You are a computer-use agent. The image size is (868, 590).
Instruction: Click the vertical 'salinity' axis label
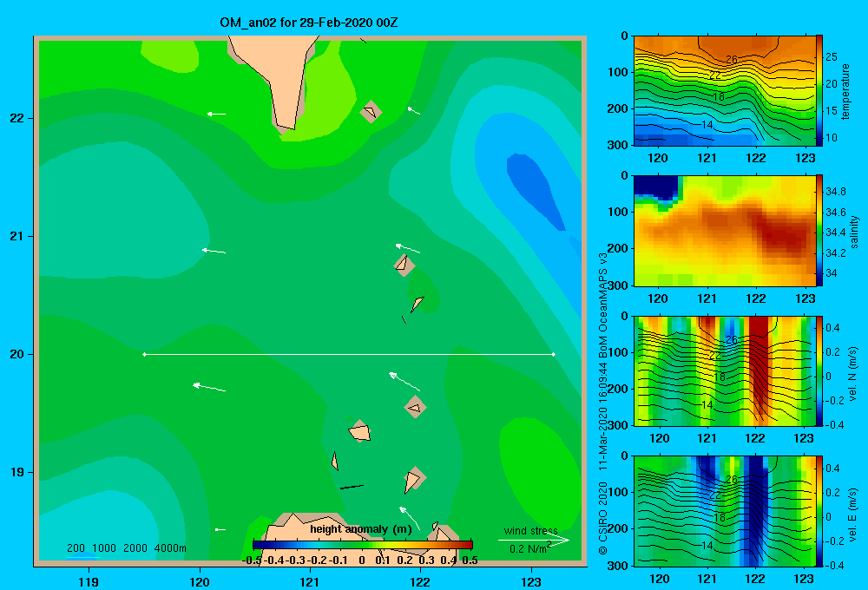[x=854, y=232]
